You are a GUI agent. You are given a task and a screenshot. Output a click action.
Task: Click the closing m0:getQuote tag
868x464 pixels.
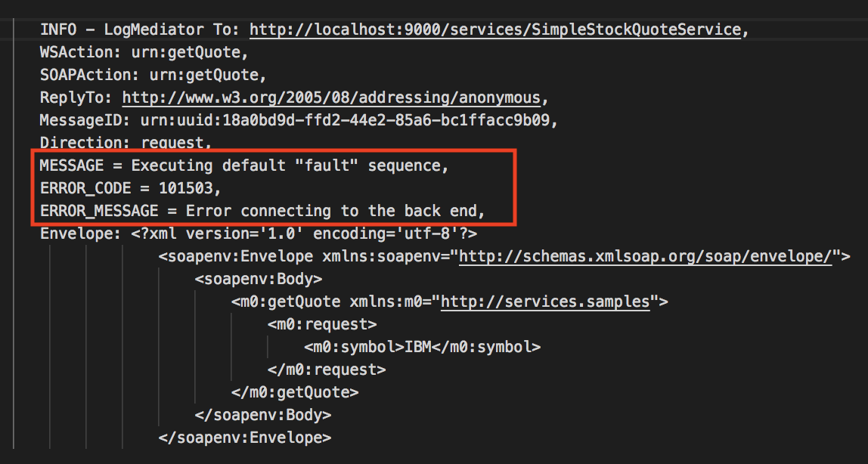(295, 393)
